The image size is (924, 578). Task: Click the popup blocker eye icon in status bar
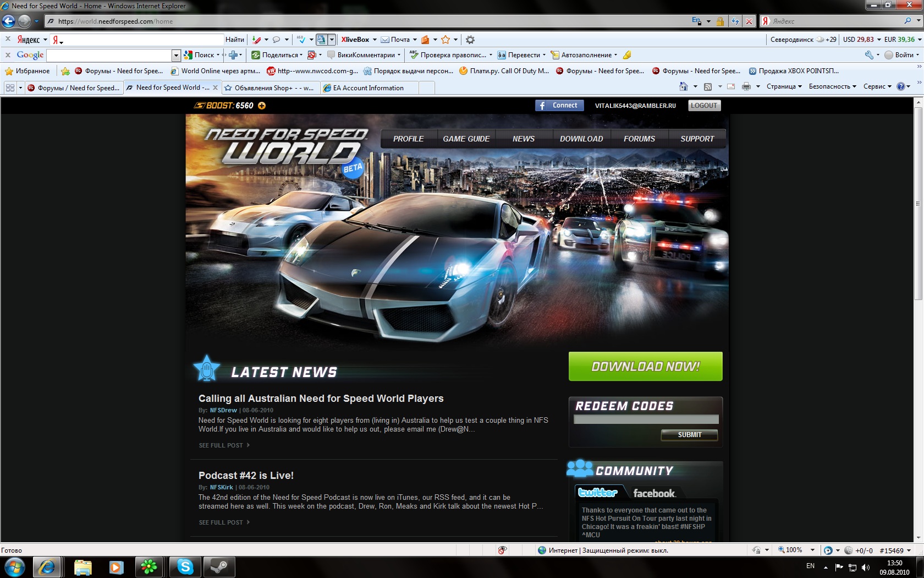coord(502,550)
